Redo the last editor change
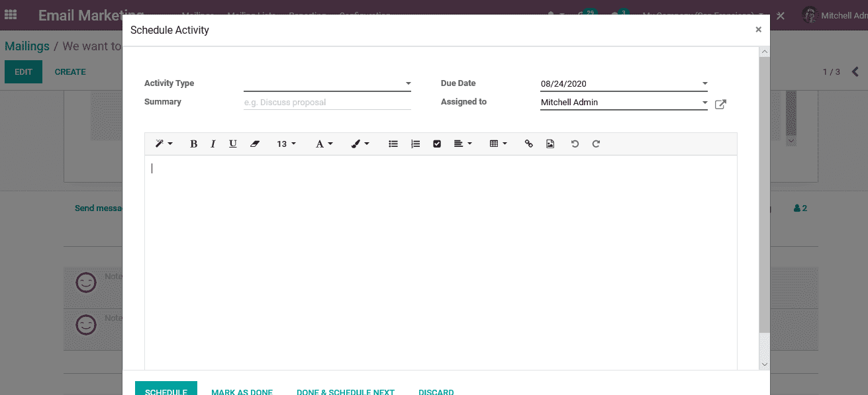 click(x=596, y=144)
